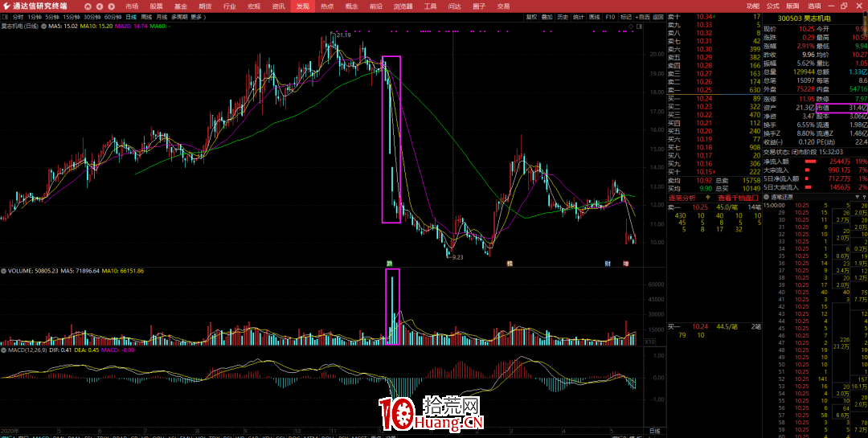Screen dimensions: 868x438
Task: Click the 跌 event marker below chart
Action: pyautogui.click(x=390, y=264)
